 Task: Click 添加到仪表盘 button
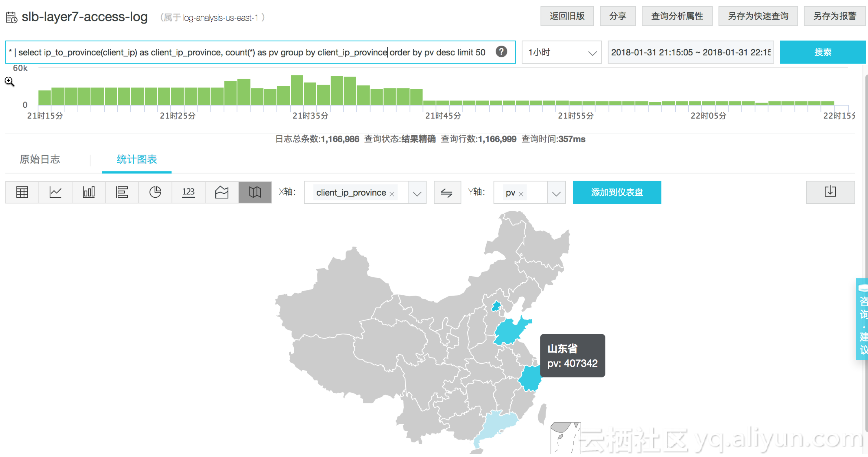pos(617,192)
